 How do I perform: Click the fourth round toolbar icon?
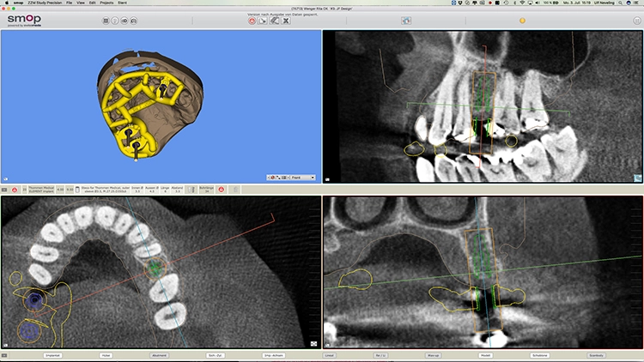pos(134,21)
